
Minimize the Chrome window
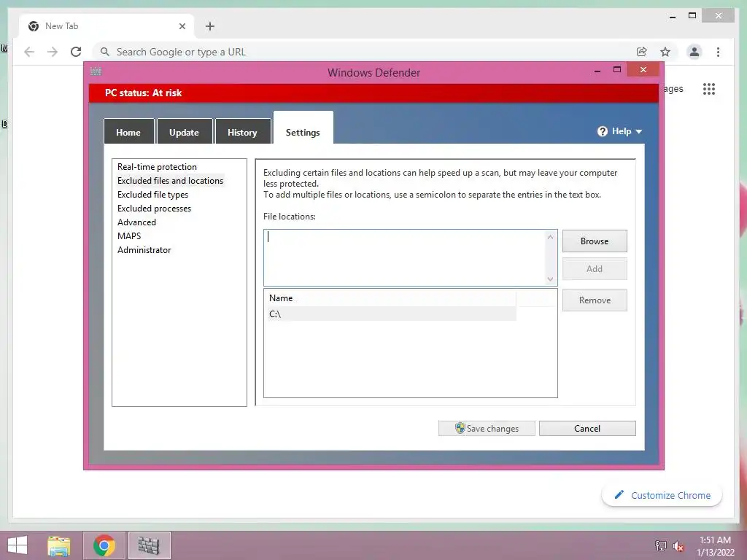pyautogui.click(x=672, y=16)
